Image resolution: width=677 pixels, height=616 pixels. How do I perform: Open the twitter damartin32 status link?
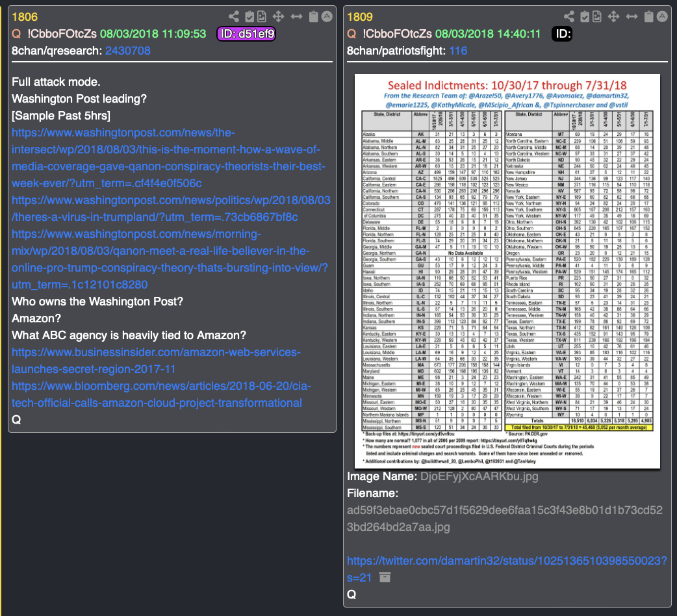pos(507,569)
